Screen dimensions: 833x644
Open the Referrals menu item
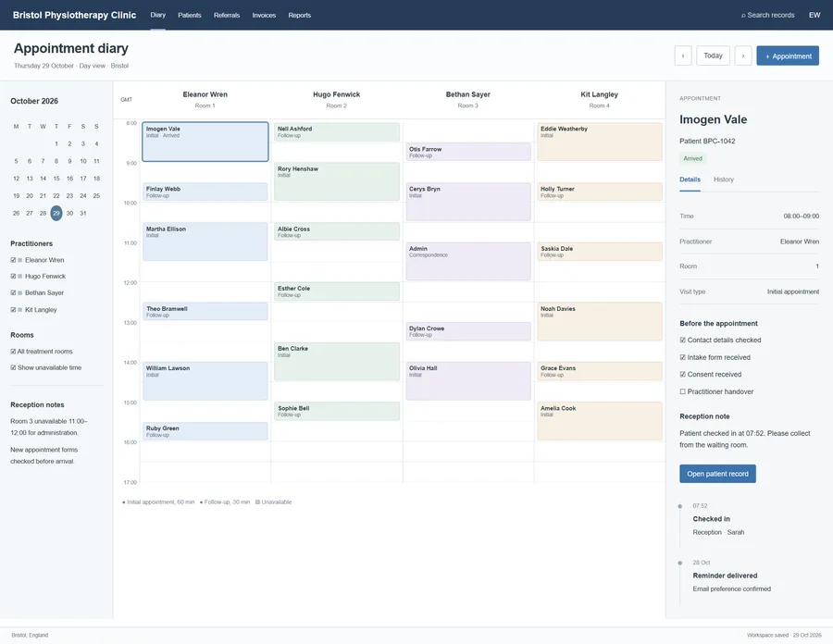point(227,15)
